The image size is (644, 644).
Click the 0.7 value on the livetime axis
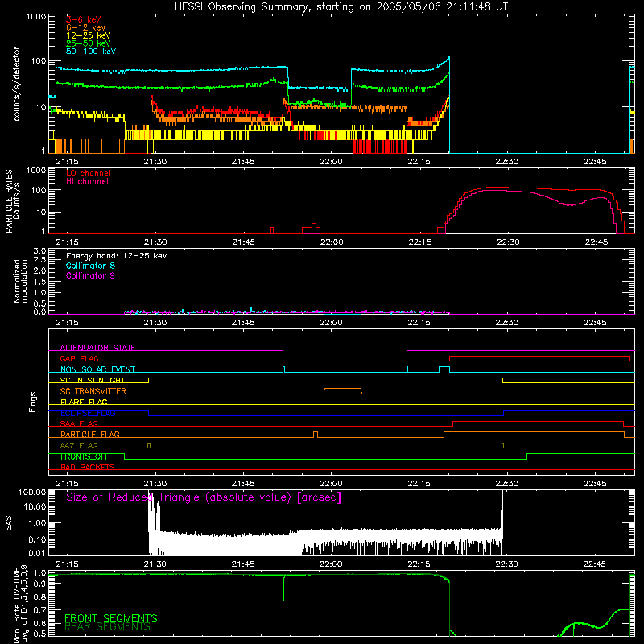39,610
